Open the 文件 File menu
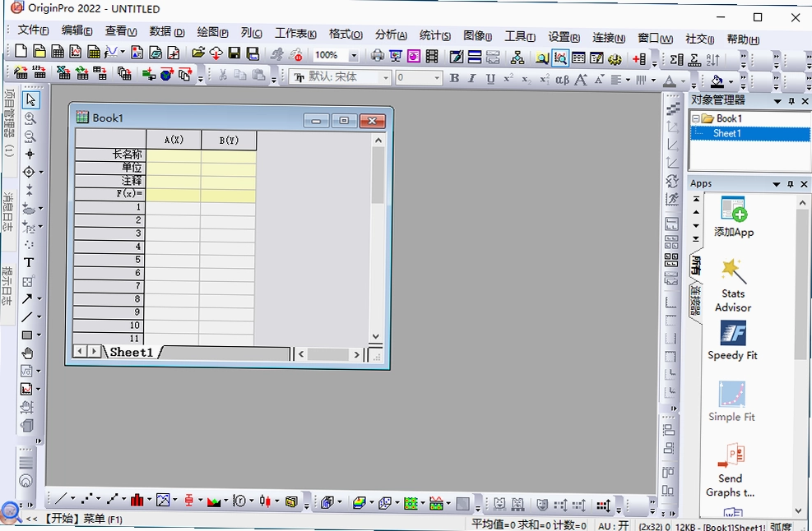 tap(33, 30)
